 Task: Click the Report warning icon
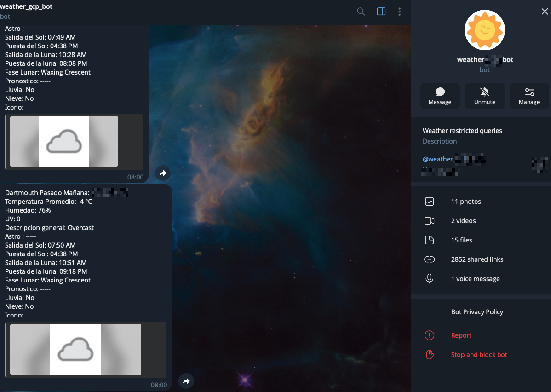click(429, 335)
